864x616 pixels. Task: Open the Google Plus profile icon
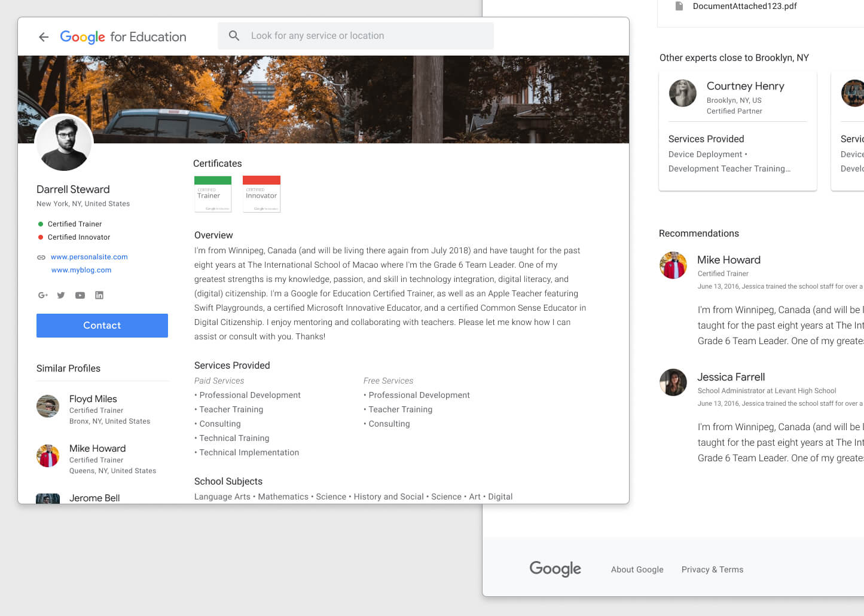(x=42, y=295)
